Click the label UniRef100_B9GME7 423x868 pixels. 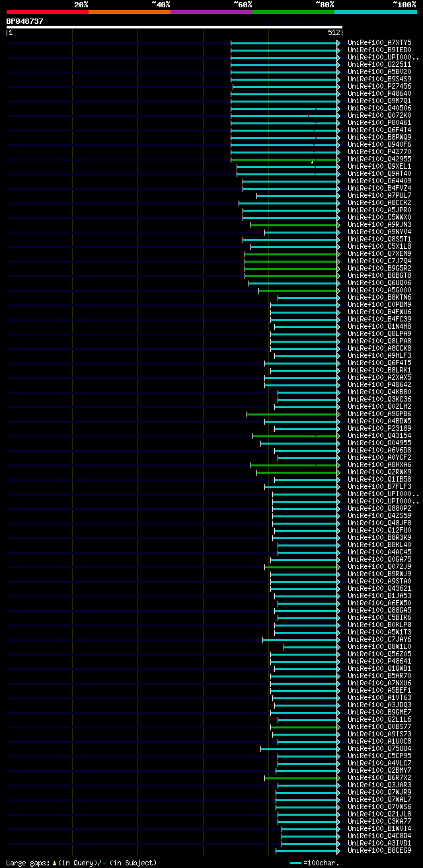click(x=379, y=712)
